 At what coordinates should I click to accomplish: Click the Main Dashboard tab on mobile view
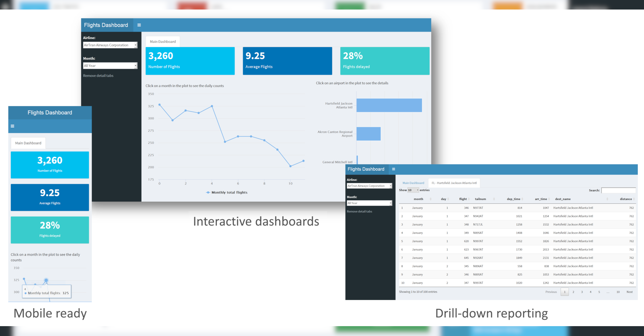point(28,143)
